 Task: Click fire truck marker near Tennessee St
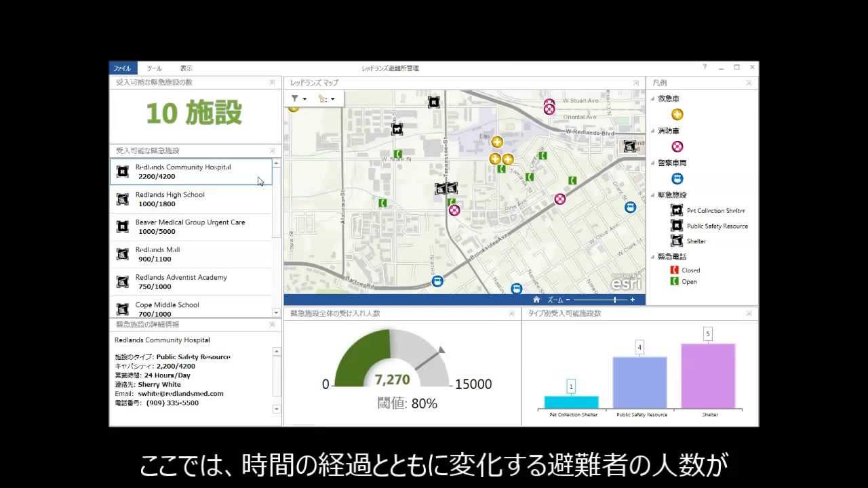pyautogui.click(x=454, y=210)
